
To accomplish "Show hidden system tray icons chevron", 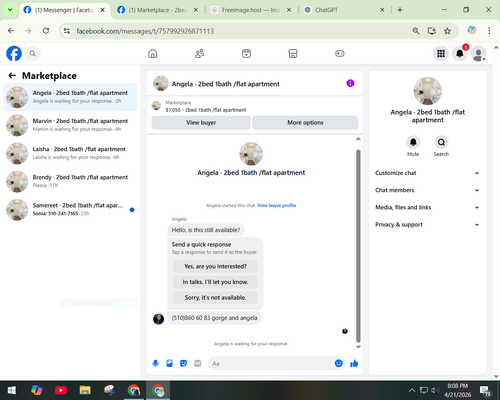I will tap(412, 390).
